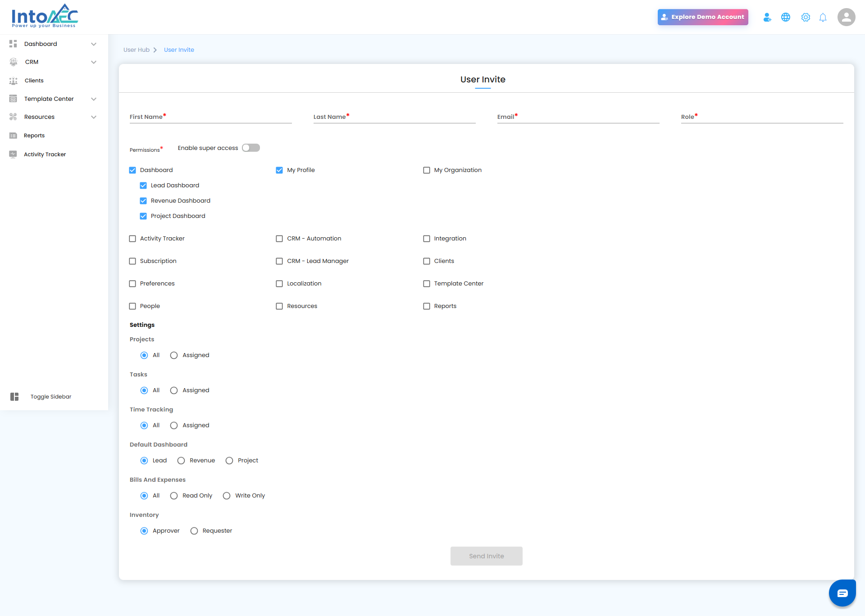Open the Clients sidebar menu item
865x616 pixels.
(x=34, y=81)
